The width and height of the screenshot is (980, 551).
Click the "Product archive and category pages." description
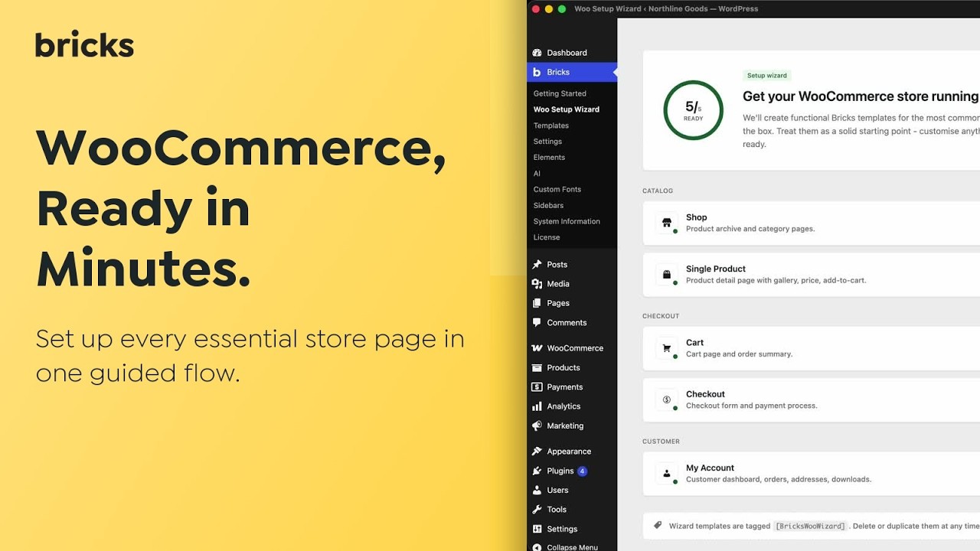(x=750, y=229)
